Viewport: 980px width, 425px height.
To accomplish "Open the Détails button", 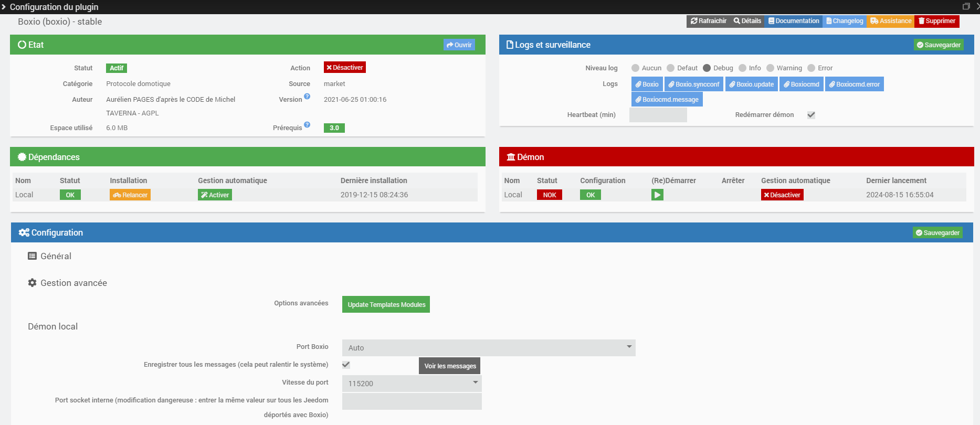I will [747, 21].
